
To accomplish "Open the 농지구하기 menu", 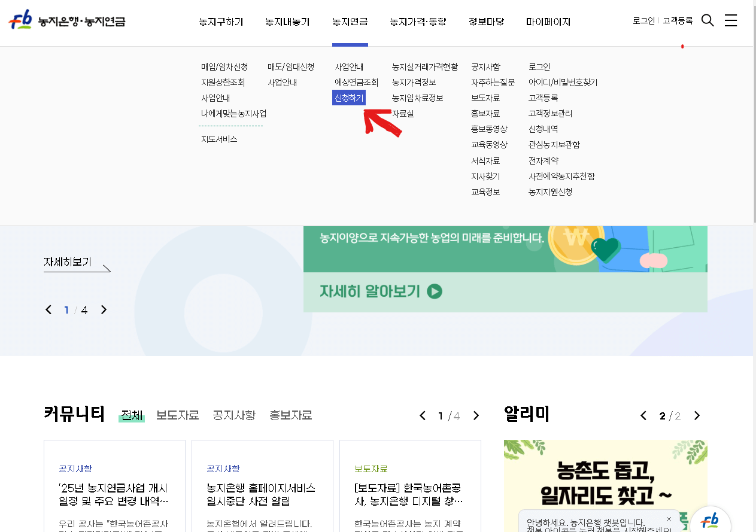I will (x=221, y=22).
